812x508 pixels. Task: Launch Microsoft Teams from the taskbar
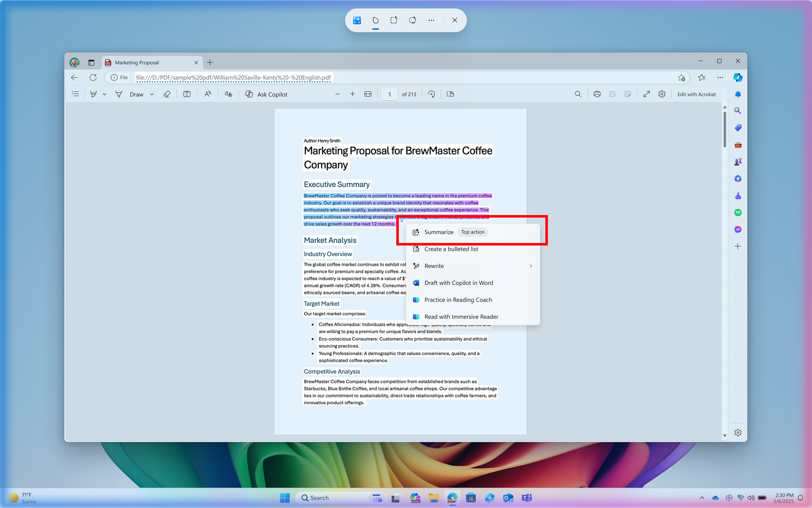[x=527, y=498]
